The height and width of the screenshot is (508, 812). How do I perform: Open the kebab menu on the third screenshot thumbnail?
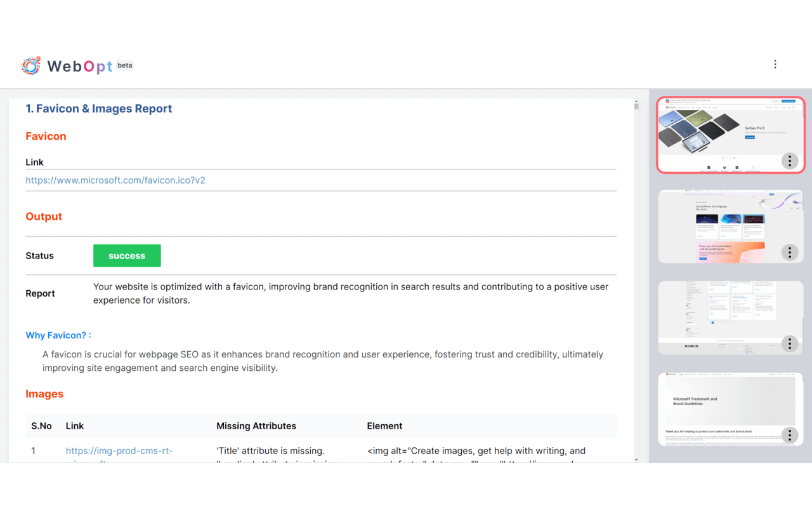point(789,344)
